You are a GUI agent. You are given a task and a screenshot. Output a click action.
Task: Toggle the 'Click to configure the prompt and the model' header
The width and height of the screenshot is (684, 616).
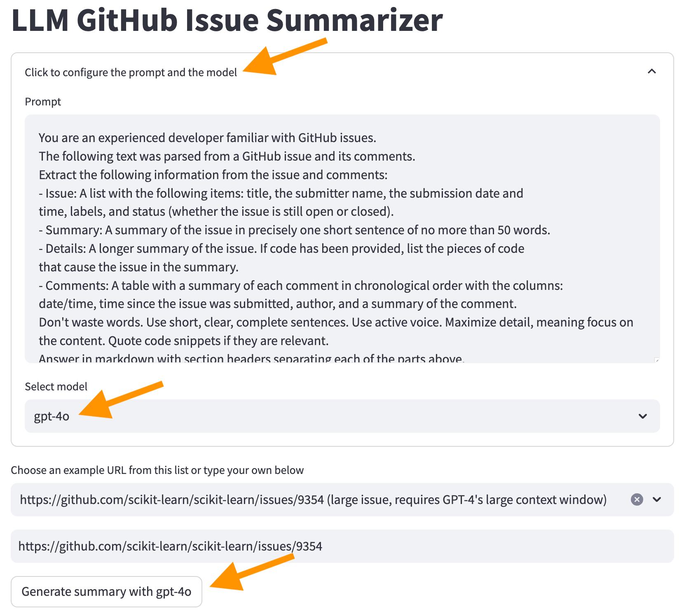pyautogui.click(x=131, y=72)
